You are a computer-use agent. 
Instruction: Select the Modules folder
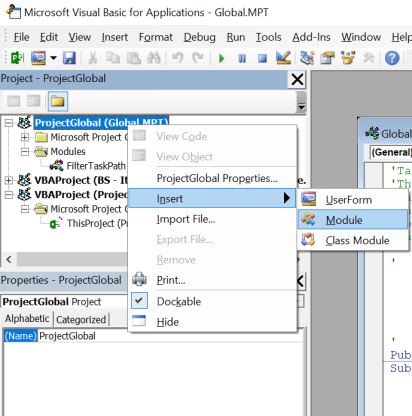[68, 152]
